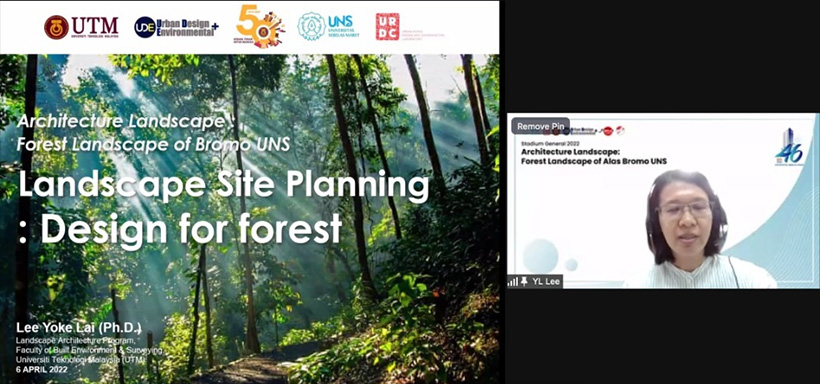Screen dimensions: 820x384
Task: Click the pin icon beside YL Lee
Action: (x=525, y=281)
